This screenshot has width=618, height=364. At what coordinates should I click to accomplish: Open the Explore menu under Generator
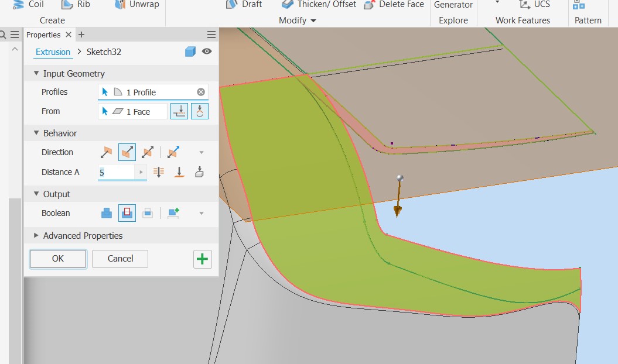453,20
